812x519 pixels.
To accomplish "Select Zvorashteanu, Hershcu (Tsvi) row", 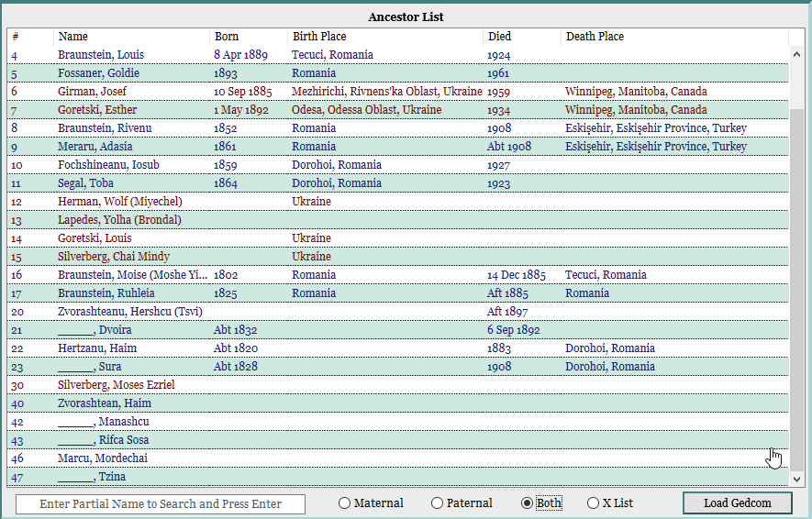I will click(x=397, y=312).
